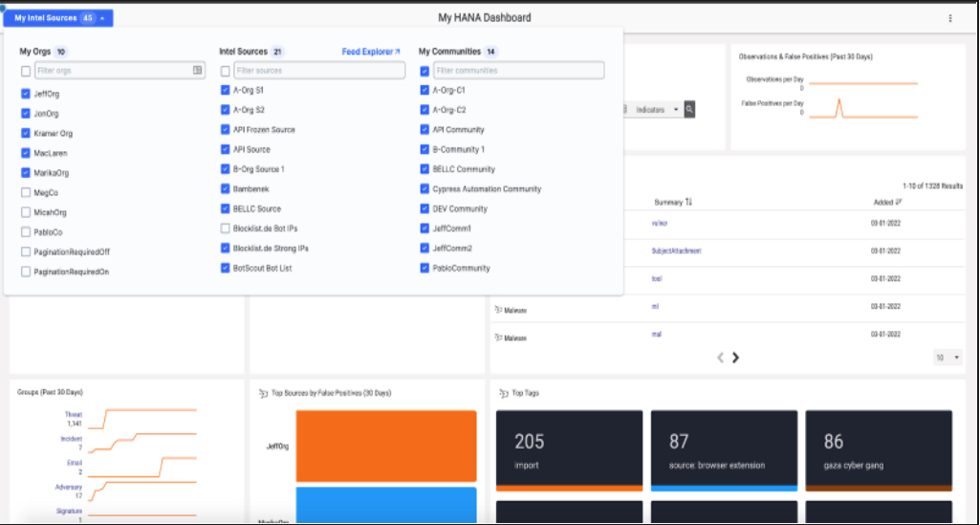Uncheck A-Org S1 source
980x525 pixels.
pos(225,90)
